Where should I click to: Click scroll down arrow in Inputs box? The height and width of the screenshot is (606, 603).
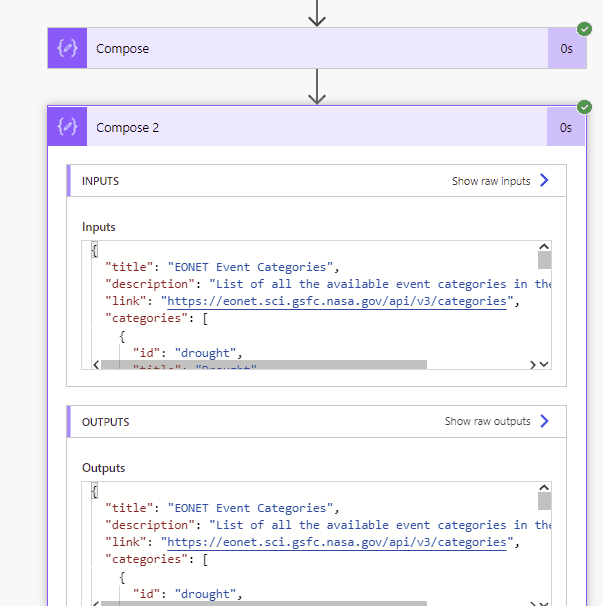click(x=544, y=364)
